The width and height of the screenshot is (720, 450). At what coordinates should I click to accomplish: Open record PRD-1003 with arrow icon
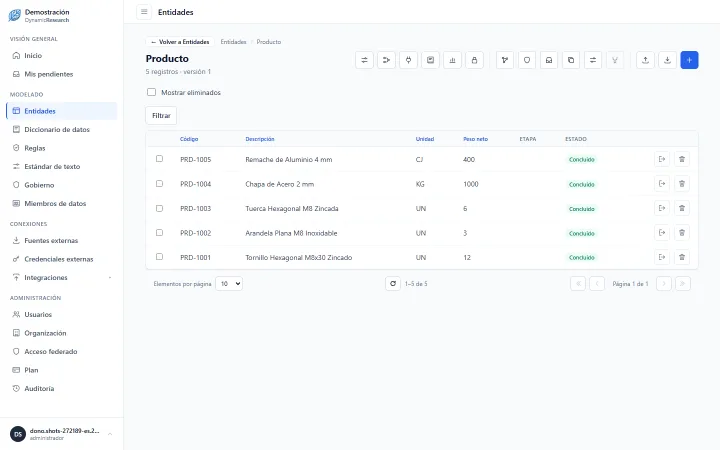662,208
